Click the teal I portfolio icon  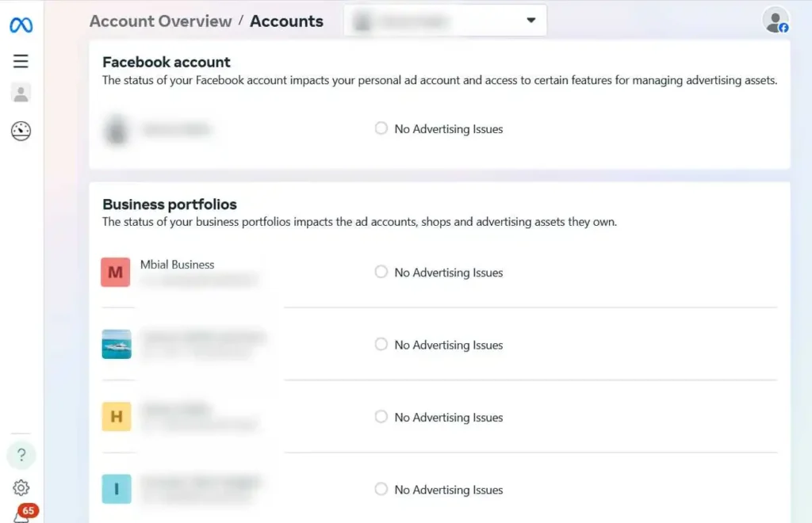117,489
